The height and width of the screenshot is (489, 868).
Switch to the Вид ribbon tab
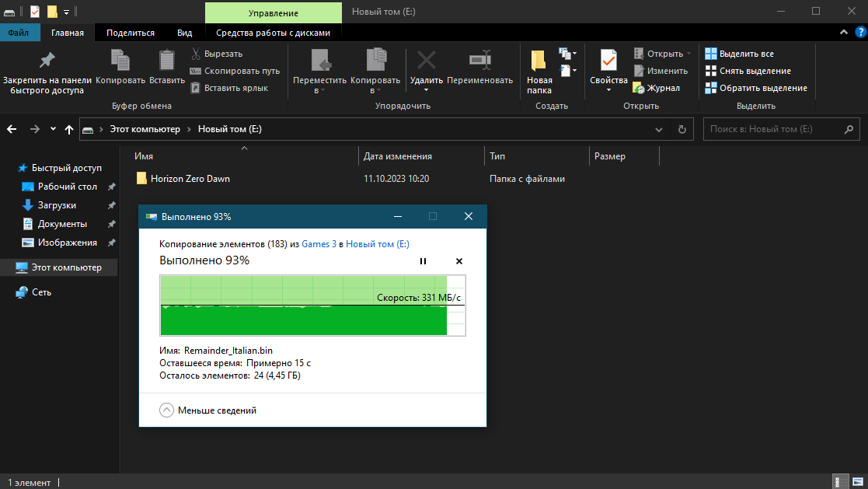coord(184,33)
